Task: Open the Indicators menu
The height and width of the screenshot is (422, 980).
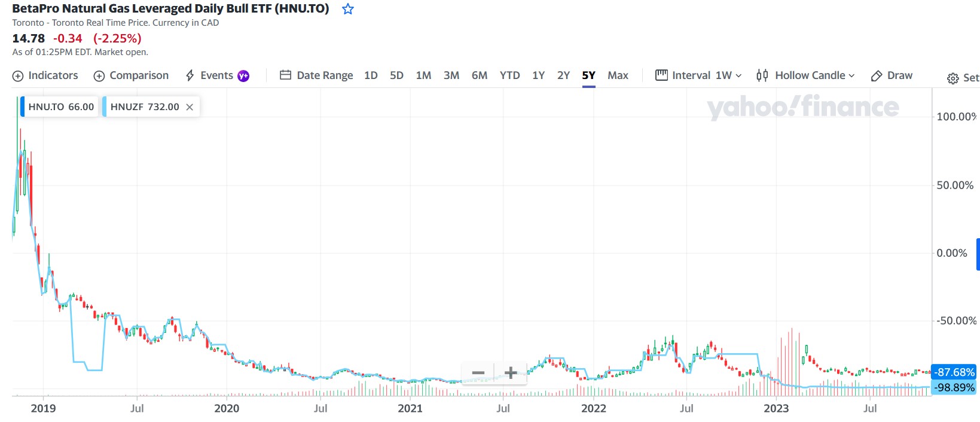Action: coord(45,75)
